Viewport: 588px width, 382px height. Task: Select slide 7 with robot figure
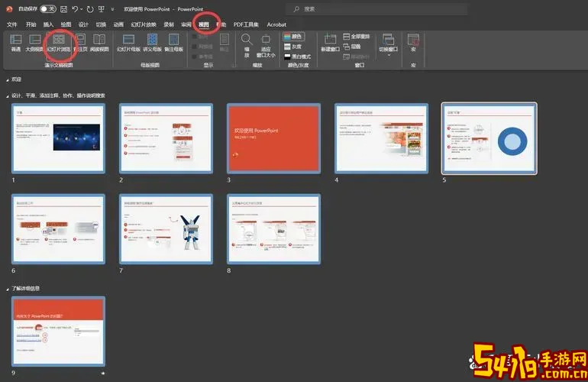tap(166, 229)
